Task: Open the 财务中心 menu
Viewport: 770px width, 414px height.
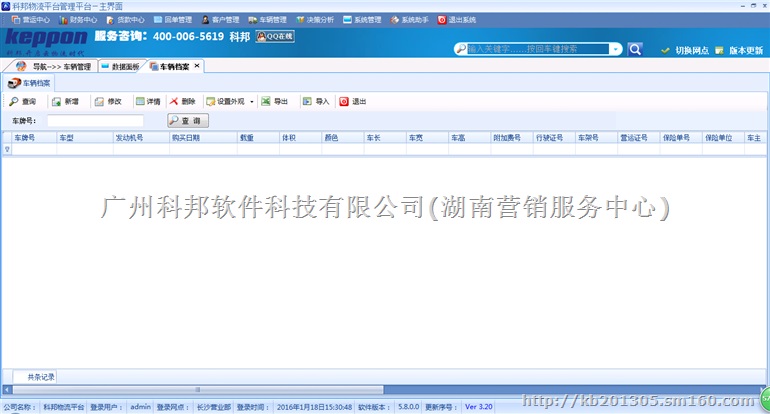Action: pyautogui.click(x=78, y=20)
